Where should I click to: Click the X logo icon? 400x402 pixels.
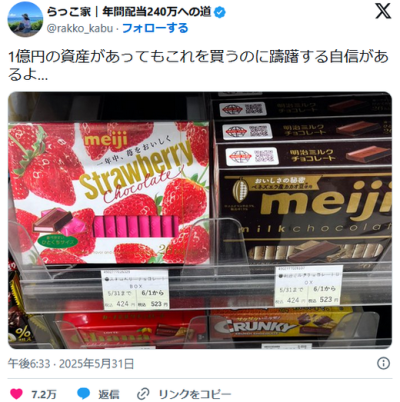coord(383,11)
